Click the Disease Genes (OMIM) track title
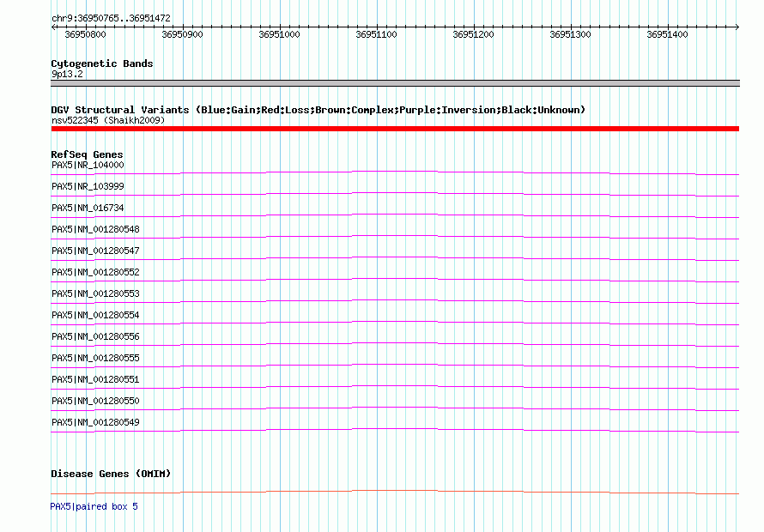This screenshot has height=532, width=764. click(111, 474)
